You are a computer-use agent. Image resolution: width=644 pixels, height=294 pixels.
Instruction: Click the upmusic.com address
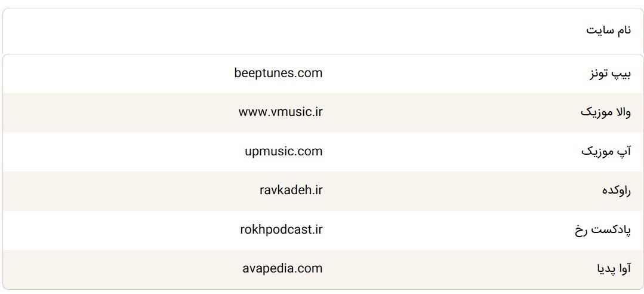[283, 151]
